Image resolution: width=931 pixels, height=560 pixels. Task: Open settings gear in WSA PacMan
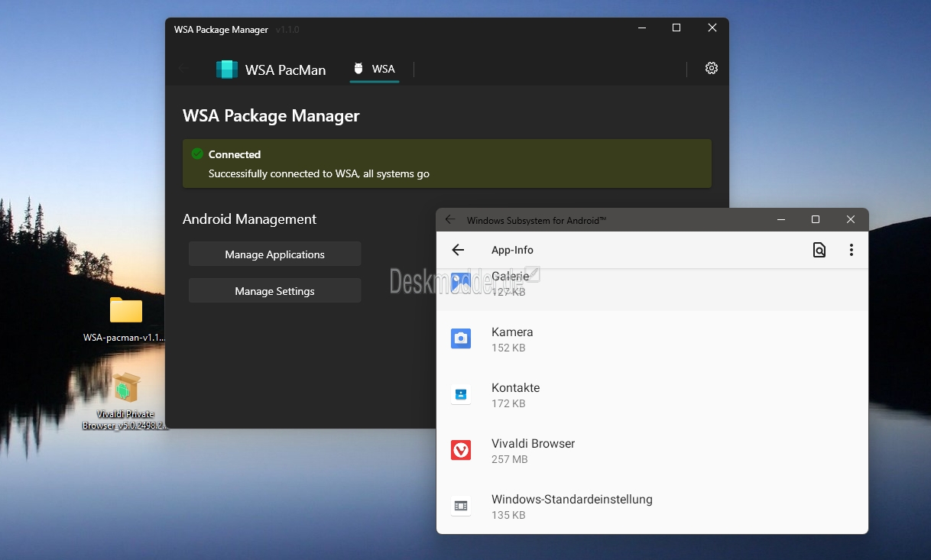[x=712, y=68]
